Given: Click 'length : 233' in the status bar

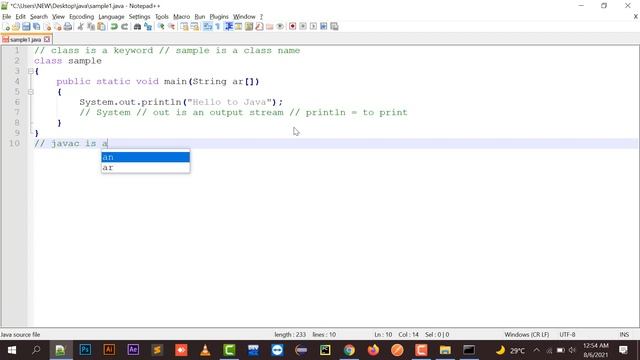Looking at the screenshot, I should click(x=290, y=335).
